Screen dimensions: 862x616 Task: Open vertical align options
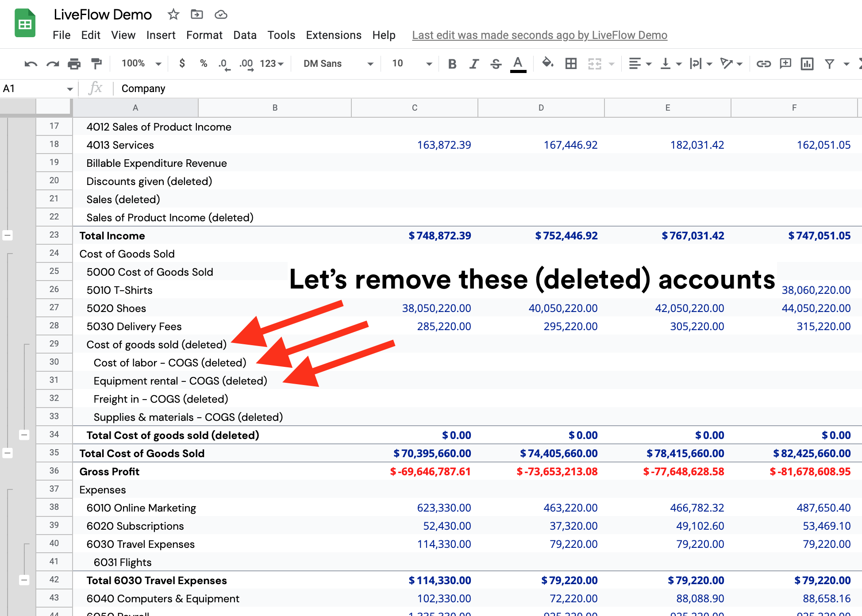point(670,64)
